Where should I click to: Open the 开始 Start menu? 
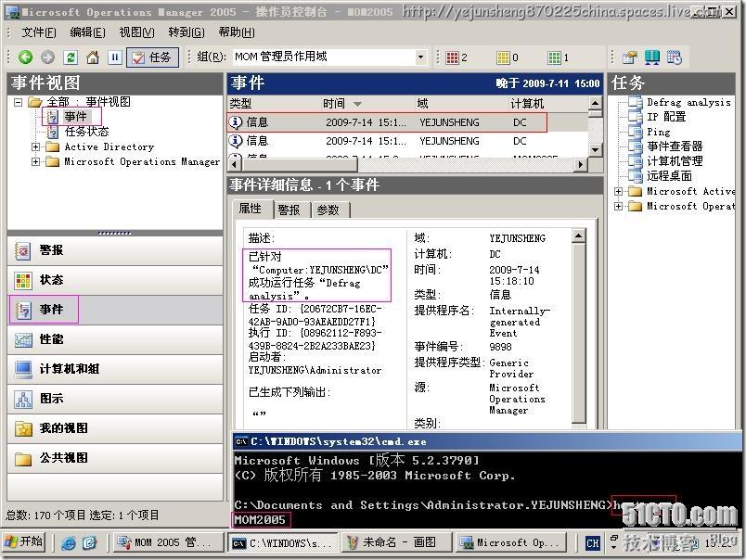[24, 542]
